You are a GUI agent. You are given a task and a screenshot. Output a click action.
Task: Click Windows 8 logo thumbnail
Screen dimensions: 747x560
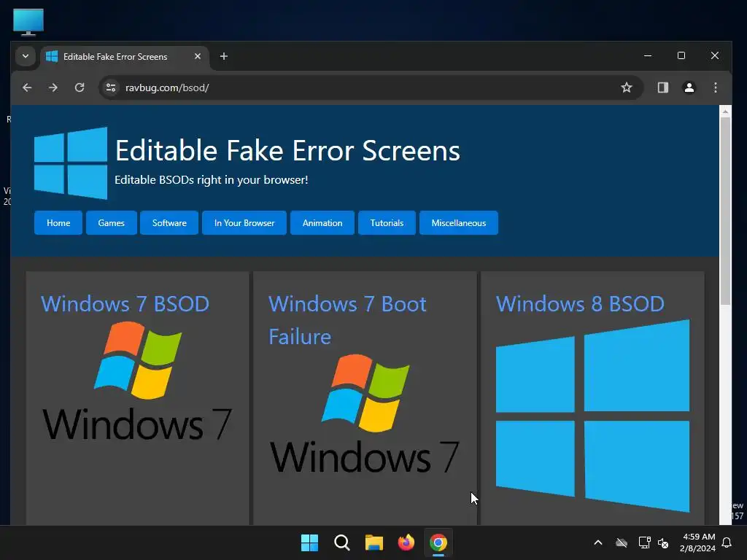(x=592, y=416)
